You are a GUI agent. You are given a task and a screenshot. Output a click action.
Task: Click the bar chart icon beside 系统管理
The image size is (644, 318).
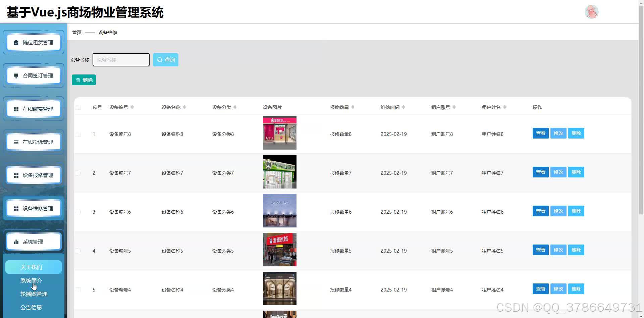pyautogui.click(x=16, y=242)
